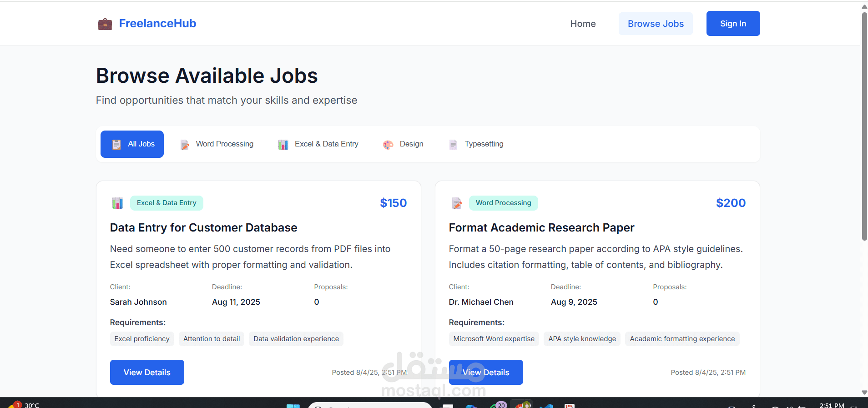
Task: Click bar chart icon on Data Entry card
Action: 117,203
